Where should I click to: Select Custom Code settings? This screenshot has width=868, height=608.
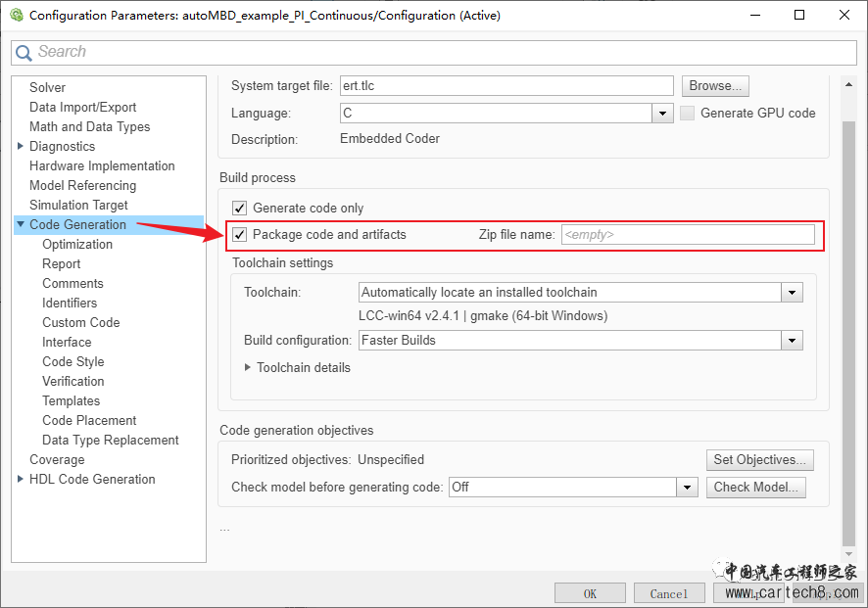[x=80, y=322]
